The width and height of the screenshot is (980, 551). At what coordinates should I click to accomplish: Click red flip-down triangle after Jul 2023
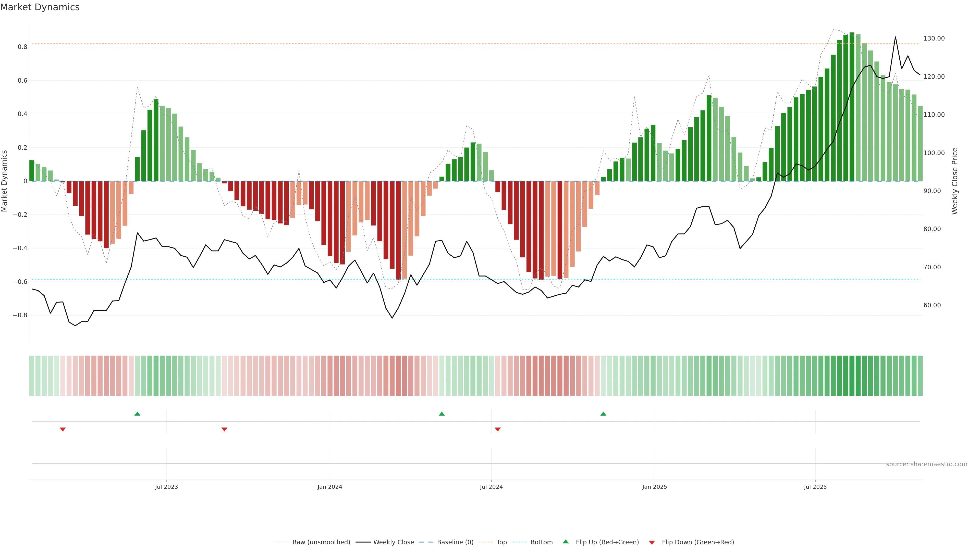pos(225,429)
